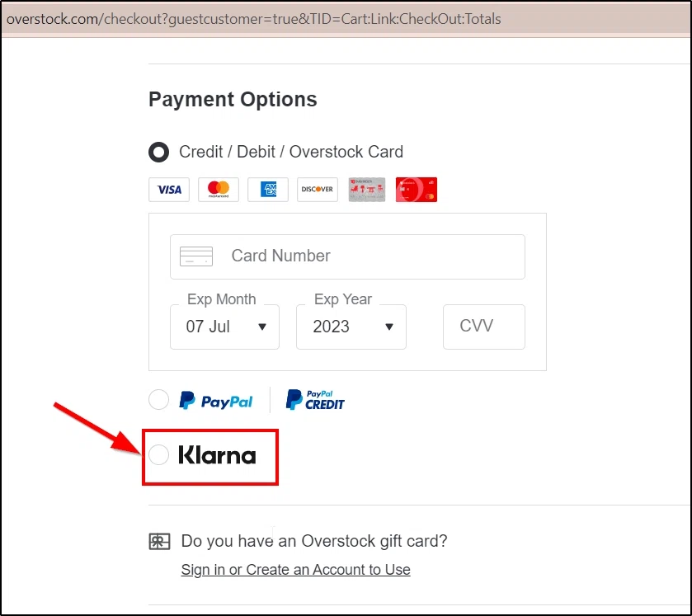Screen dimensions: 692x616
Task: Click the Payment Options heading
Action: pos(233,99)
